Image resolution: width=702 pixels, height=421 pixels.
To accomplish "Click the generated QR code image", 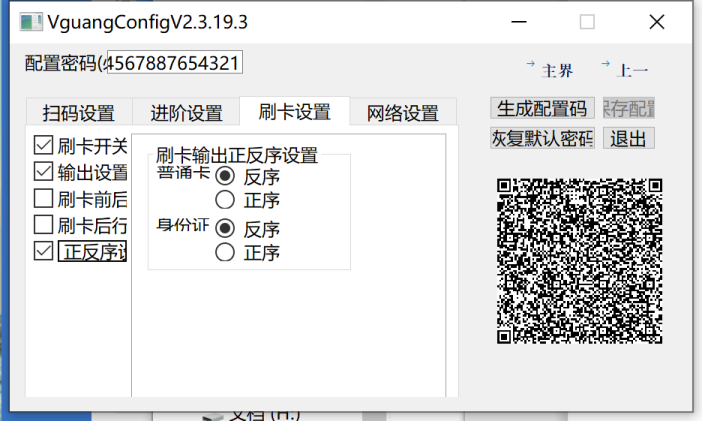I will [x=579, y=261].
